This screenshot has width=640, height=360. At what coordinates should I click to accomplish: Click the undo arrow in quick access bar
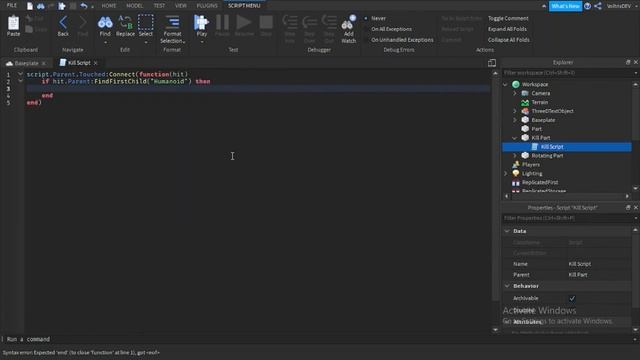pos(84,6)
